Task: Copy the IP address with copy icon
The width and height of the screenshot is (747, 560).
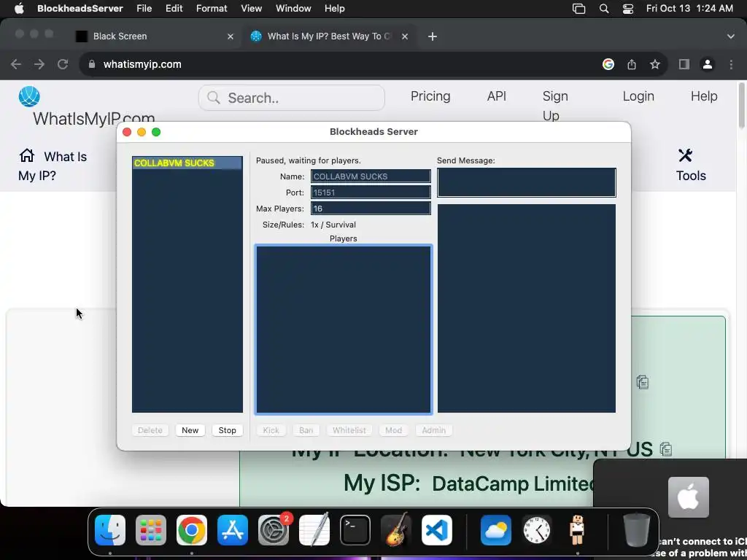Action: point(643,382)
